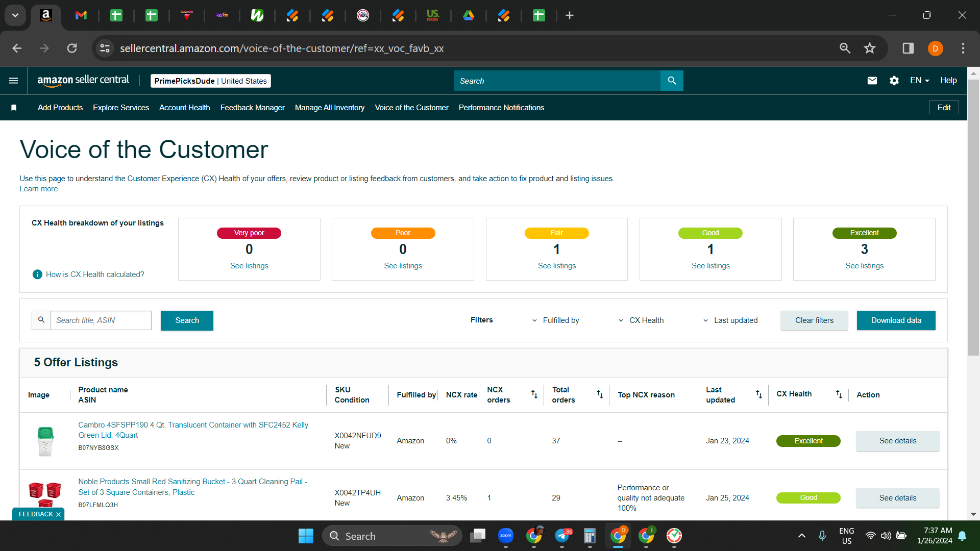Image resolution: width=980 pixels, height=551 pixels.
Task: Open the Chrome profile avatar
Action: point(936,48)
